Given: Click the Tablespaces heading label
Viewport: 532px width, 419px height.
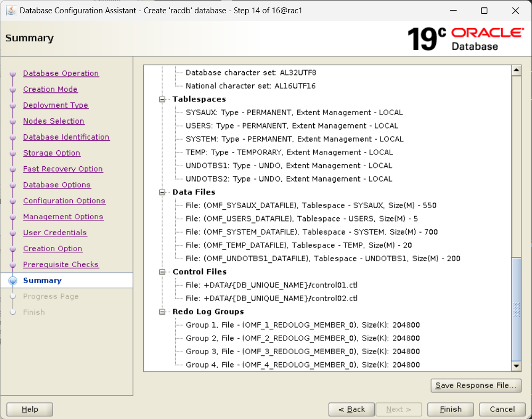Looking at the screenshot, I should [x=199, y=99].
